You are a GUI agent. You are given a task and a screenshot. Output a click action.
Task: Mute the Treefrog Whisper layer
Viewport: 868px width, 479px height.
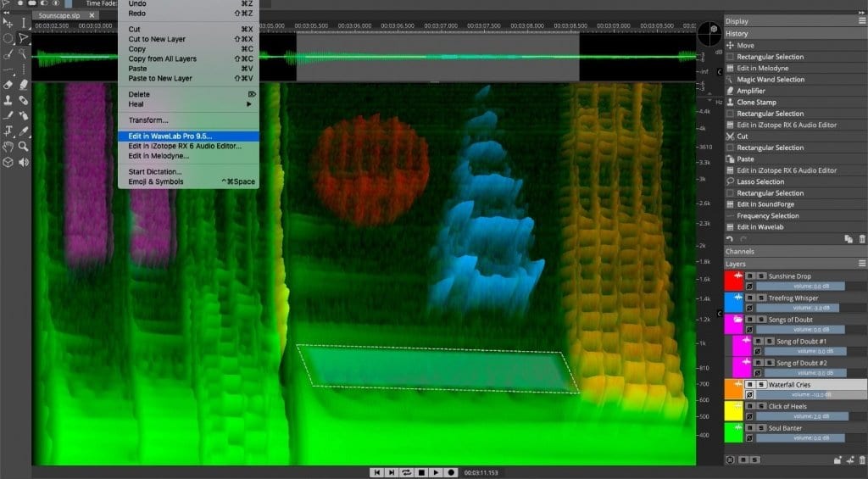click(750, 298)
